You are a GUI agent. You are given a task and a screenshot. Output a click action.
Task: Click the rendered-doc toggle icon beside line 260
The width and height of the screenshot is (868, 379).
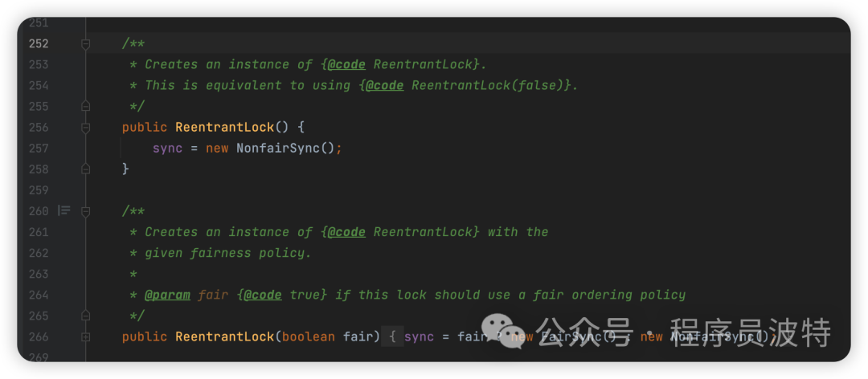64,211
